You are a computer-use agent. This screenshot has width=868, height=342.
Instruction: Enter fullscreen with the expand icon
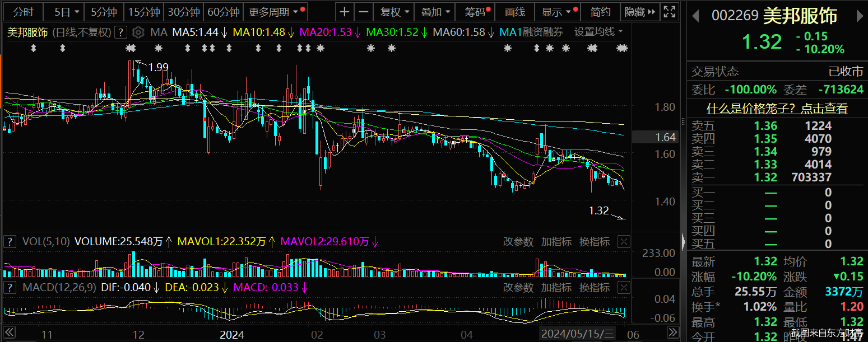(x=669, y=12)
